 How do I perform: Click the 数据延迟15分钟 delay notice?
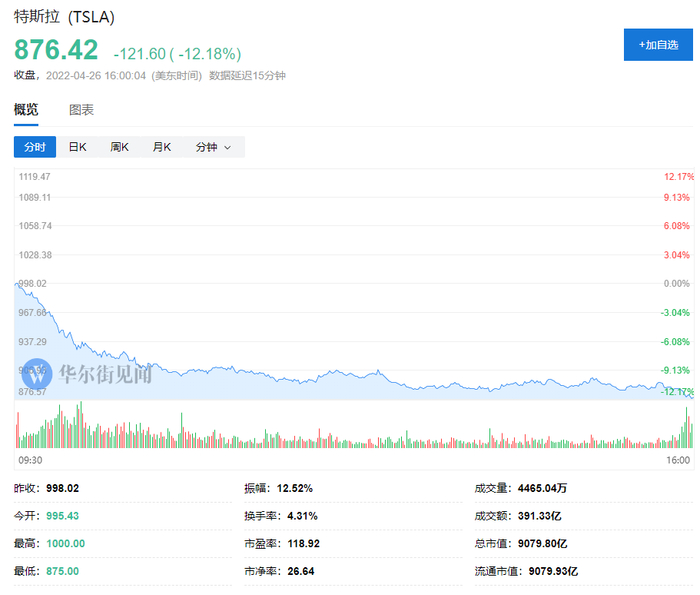[247, 76]
